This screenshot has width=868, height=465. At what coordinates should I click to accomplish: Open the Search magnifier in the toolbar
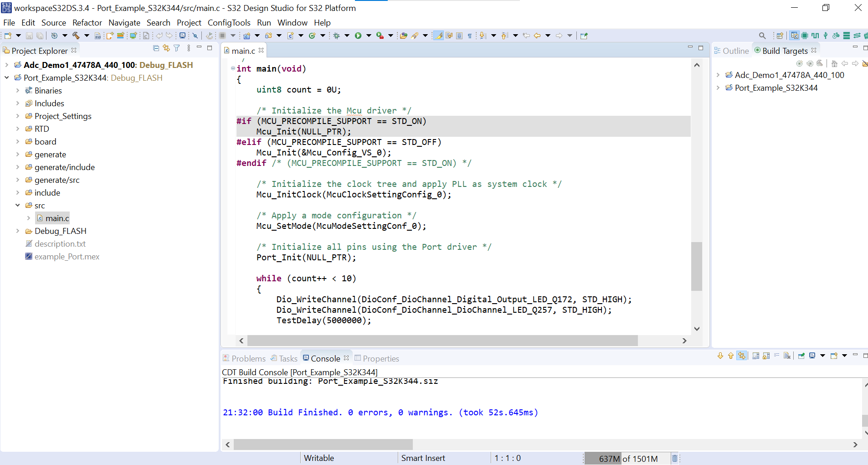762,36
